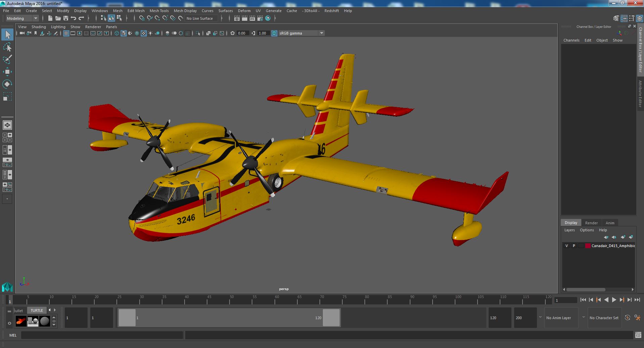Select by object type mode
This screenshot has height=348, width=644.
pyautogui.click(x=111, y=18)
